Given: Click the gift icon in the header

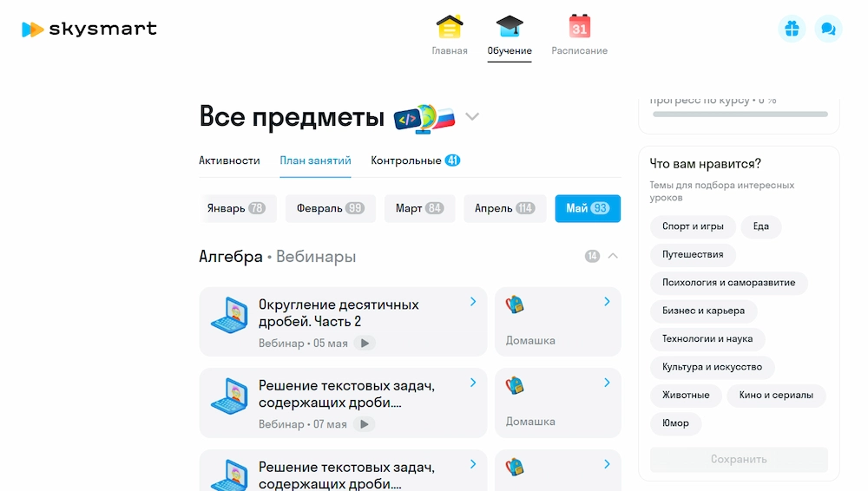Looking at the screenshot, I should (x=792, y=29).
